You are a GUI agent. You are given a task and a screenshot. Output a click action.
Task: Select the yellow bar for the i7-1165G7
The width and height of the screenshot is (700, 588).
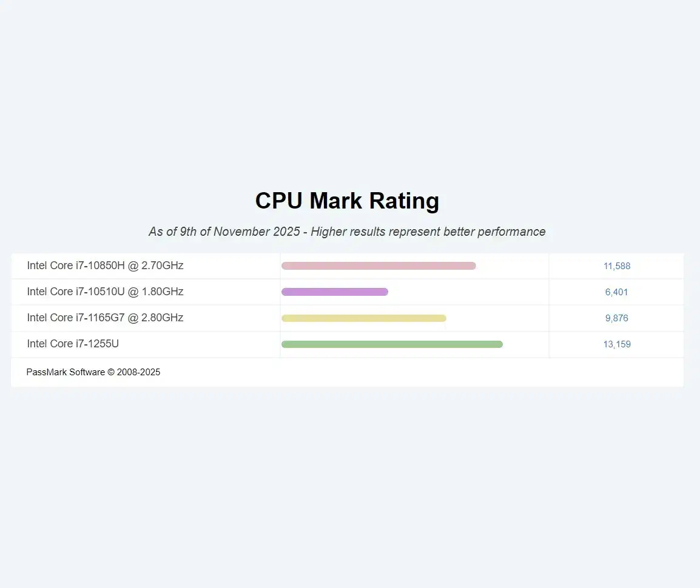(364, 318)
